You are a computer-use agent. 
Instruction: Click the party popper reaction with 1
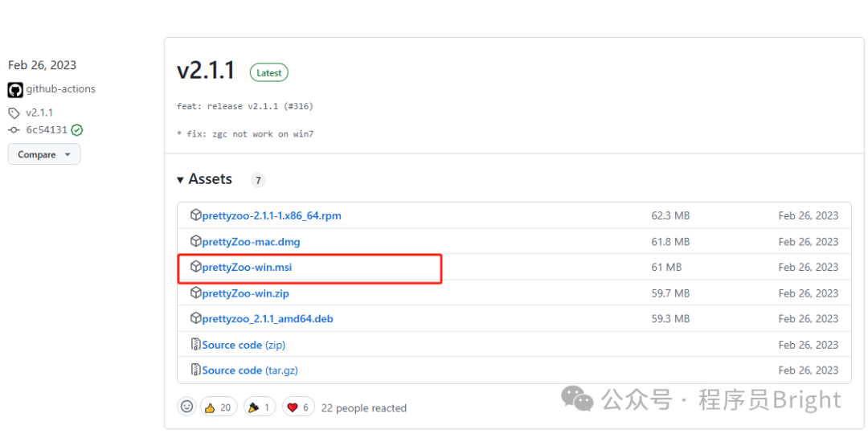pos(260,407)
